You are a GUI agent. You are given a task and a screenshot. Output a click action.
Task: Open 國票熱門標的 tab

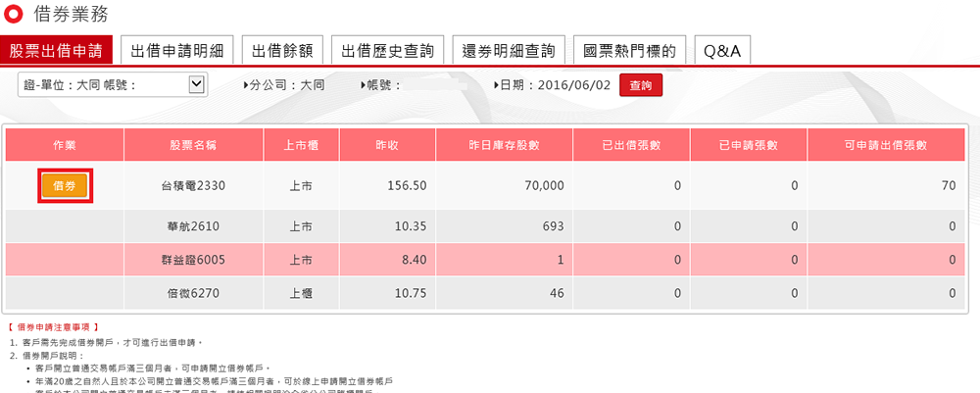pyautogui.click(x=629, y=51)
